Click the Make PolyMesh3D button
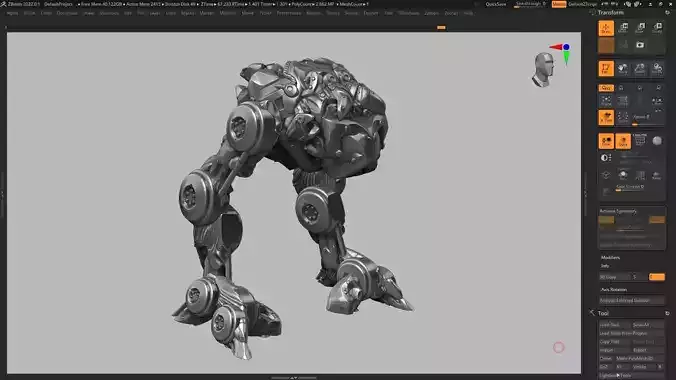The width and height of the screenshot is (676, 380). 640,358
